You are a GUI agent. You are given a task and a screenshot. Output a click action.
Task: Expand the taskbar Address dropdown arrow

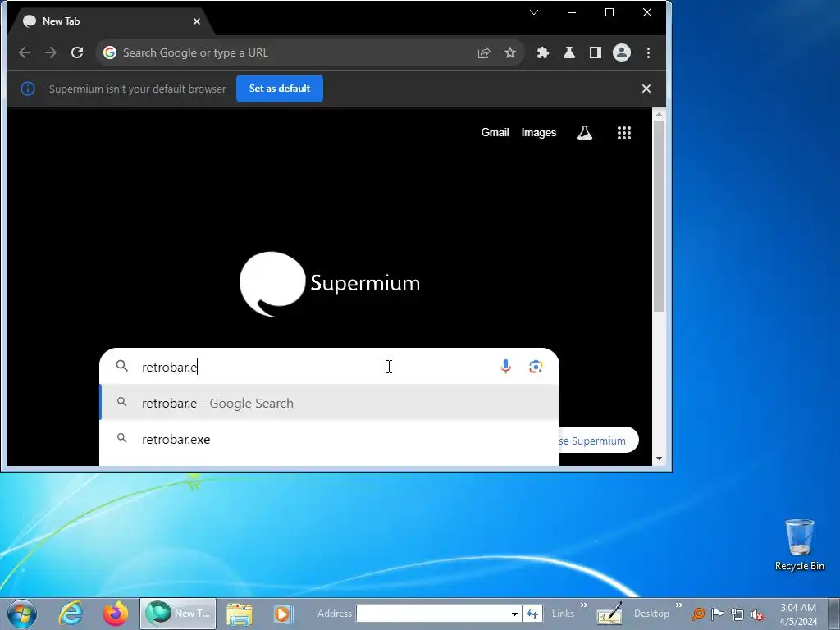[514, 614]
